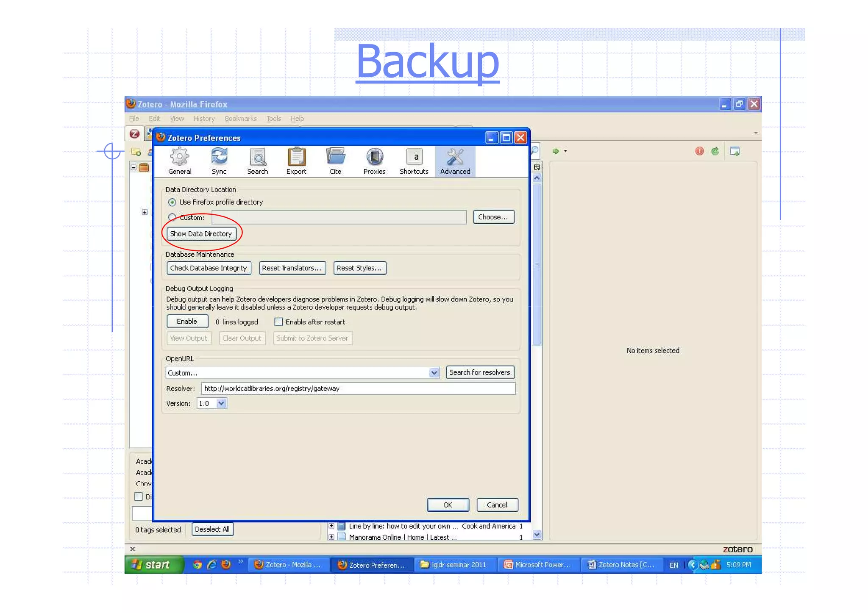Screen dimensions: 868x613
Task: Open the Cite preferences pane
Action: pyautogui.click(x=335, y=161)
